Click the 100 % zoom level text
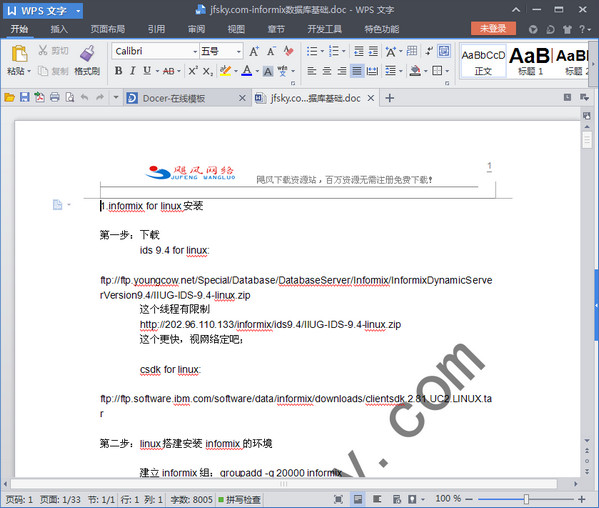Image resolution: width=599 pixels, height=508 pixels. point(448,499)
